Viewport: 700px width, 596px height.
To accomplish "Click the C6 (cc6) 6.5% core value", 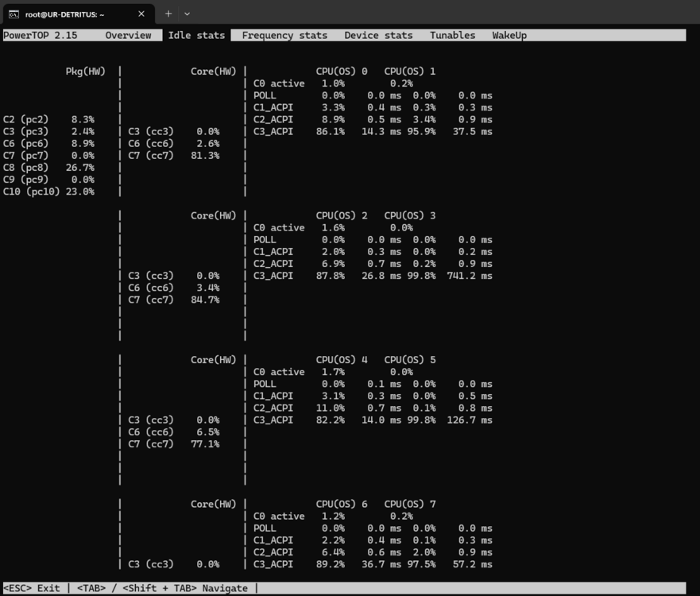I will pyautogui.click(x=207, y=432).
